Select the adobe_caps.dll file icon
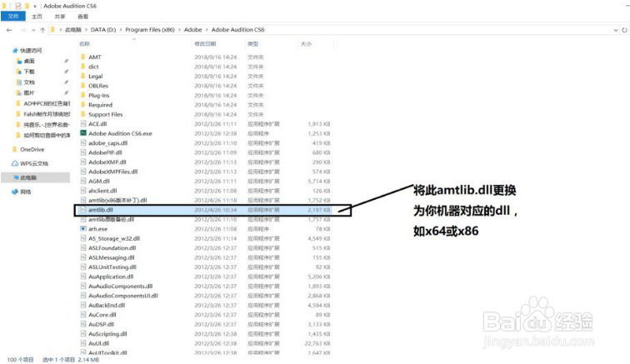Viewport: 630px width, 364px height. pos(83,143)
